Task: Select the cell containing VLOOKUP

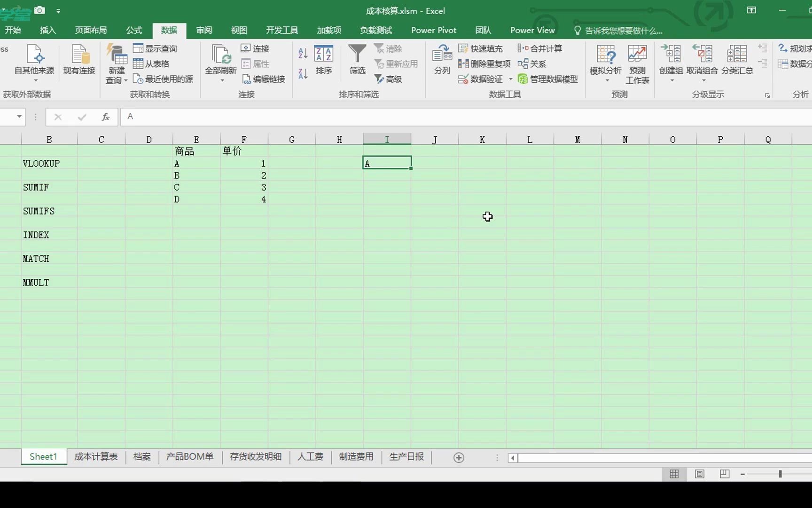Action: (x=49, y=163)
